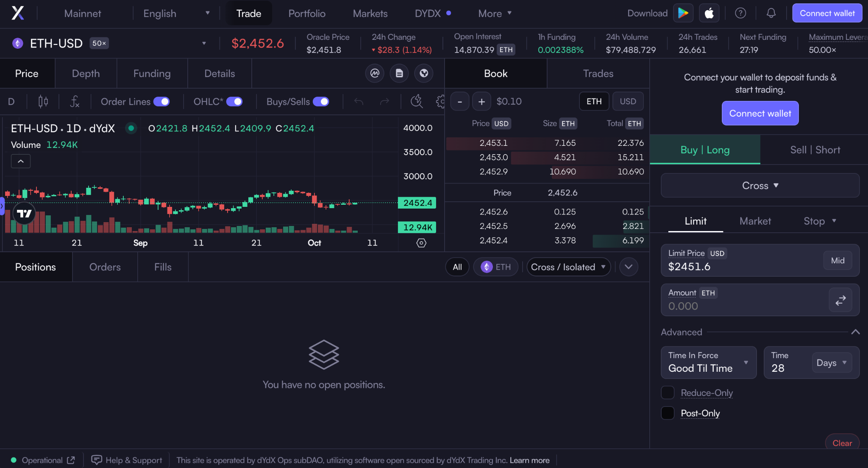Click Connect wallet in trade panel
The image size is (868, 468).
[x=760, y=113]
